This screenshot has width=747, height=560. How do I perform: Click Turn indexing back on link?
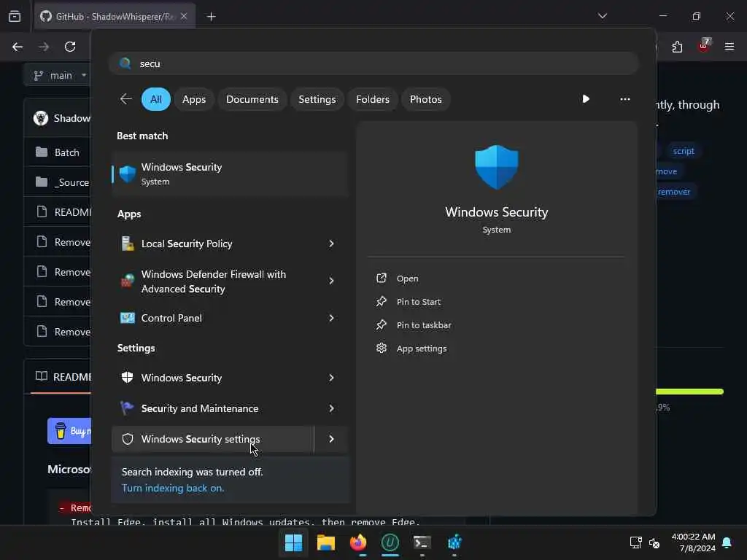(172, 488)
